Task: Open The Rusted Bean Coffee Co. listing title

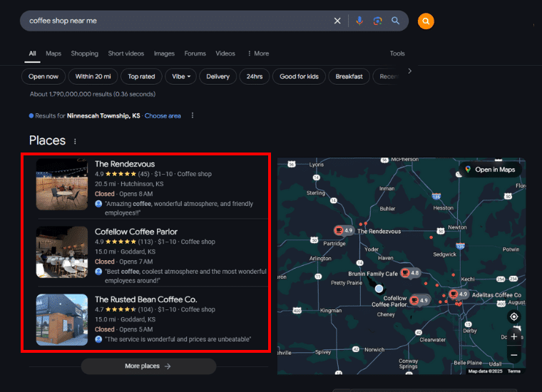Action: (146, 299)
